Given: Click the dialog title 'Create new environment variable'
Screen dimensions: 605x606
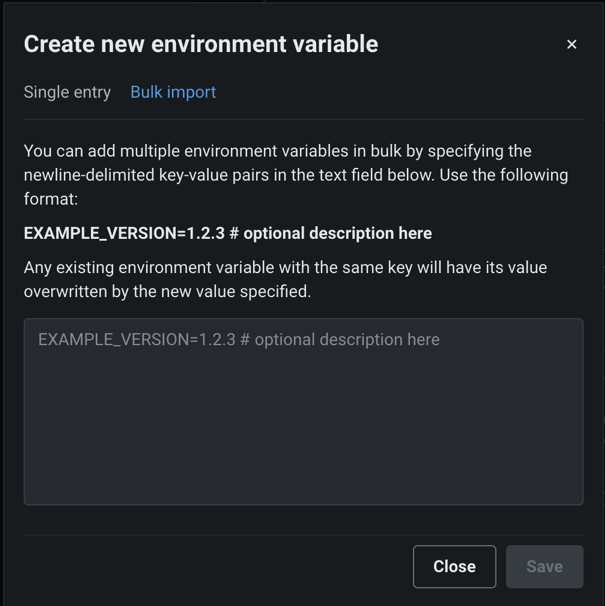Looking at the screenshot, I should coord(201,44).
